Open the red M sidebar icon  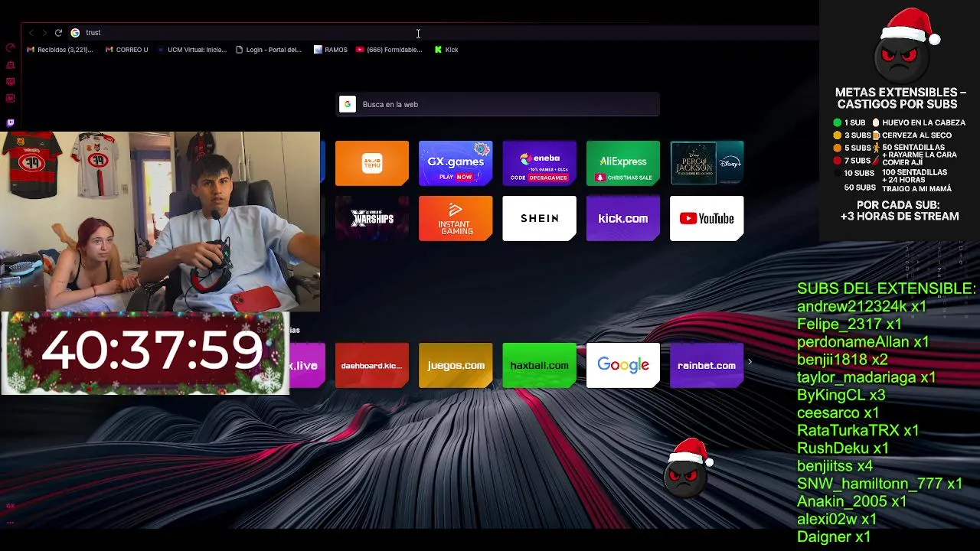10,99
